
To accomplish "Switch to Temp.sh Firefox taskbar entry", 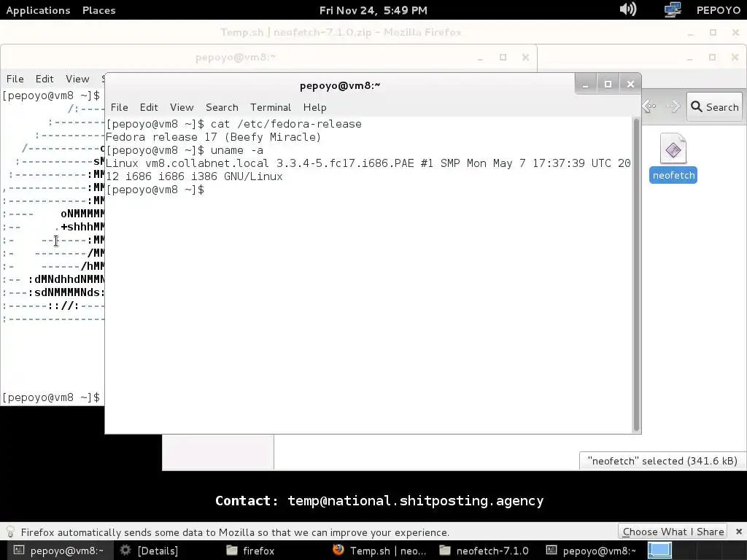I will tap(379, 551).
